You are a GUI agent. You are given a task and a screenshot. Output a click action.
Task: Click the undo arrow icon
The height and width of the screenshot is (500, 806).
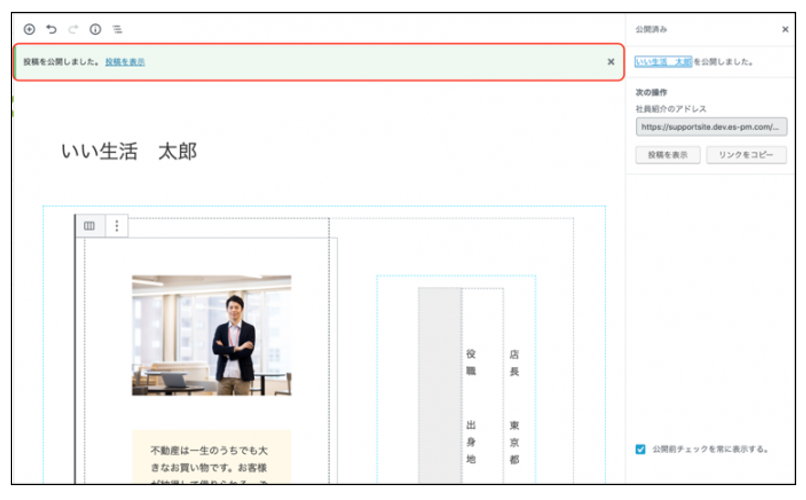[51, 30]
